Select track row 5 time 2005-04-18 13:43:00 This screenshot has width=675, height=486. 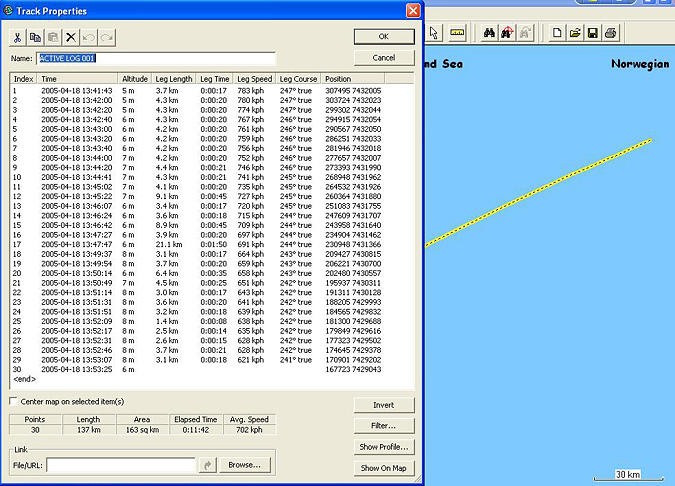pos(197,129)
